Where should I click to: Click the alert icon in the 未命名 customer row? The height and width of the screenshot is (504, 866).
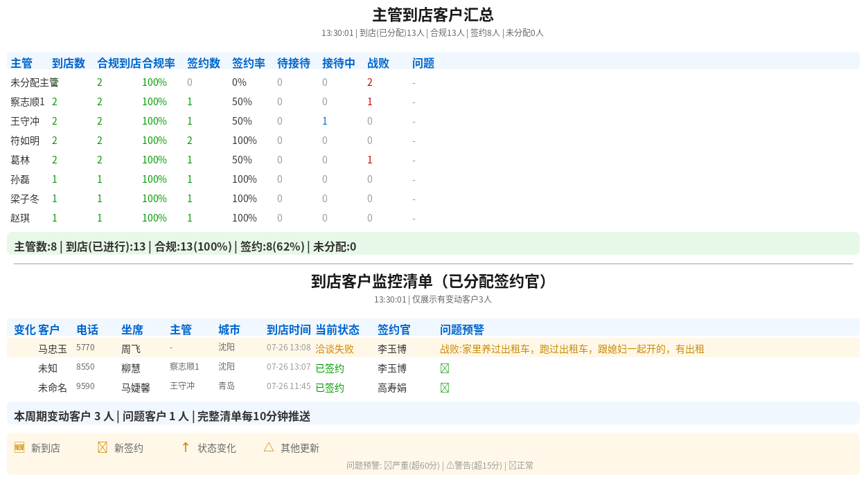(445, 388)
